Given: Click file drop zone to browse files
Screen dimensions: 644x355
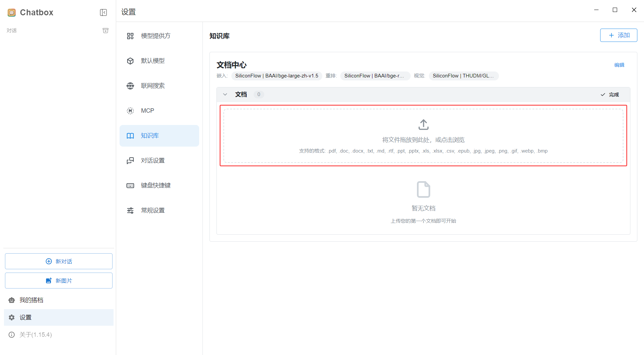Looking at the screenshot, I should point(423,140).
